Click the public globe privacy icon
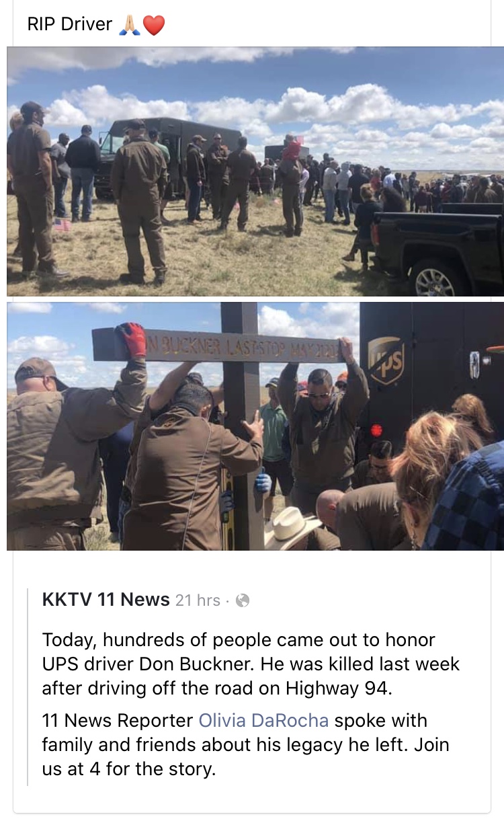The image size is (504, 827). [x=243, y=600]
